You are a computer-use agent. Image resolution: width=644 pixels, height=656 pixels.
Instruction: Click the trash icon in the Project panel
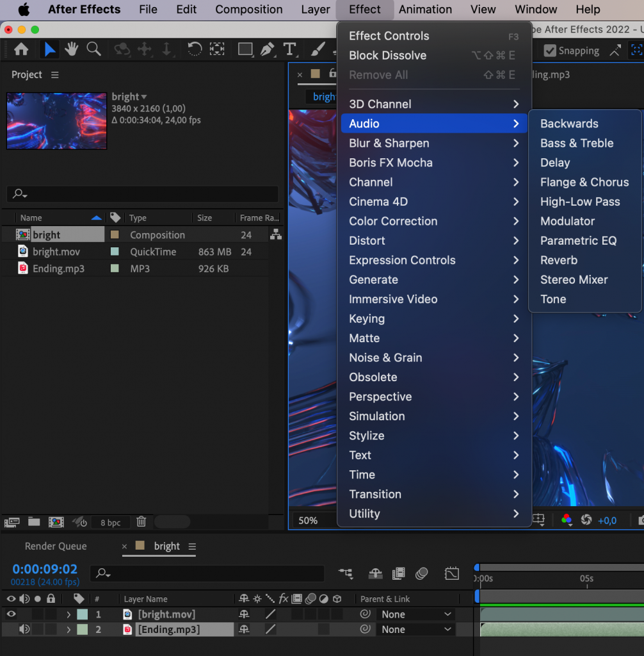(141, 522)
